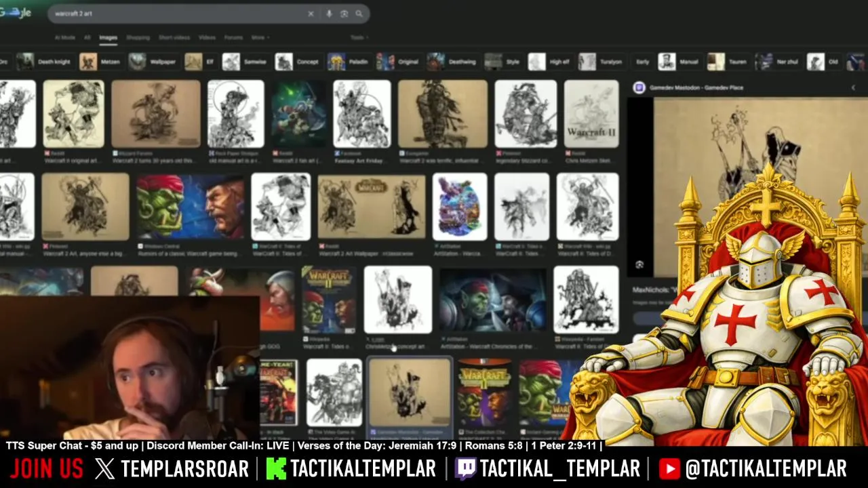This screenshot has width=868, height=488.
Task: Open the Wikipedia Warcraft II box cover thumbnail
Action: [x=329, y=300]
